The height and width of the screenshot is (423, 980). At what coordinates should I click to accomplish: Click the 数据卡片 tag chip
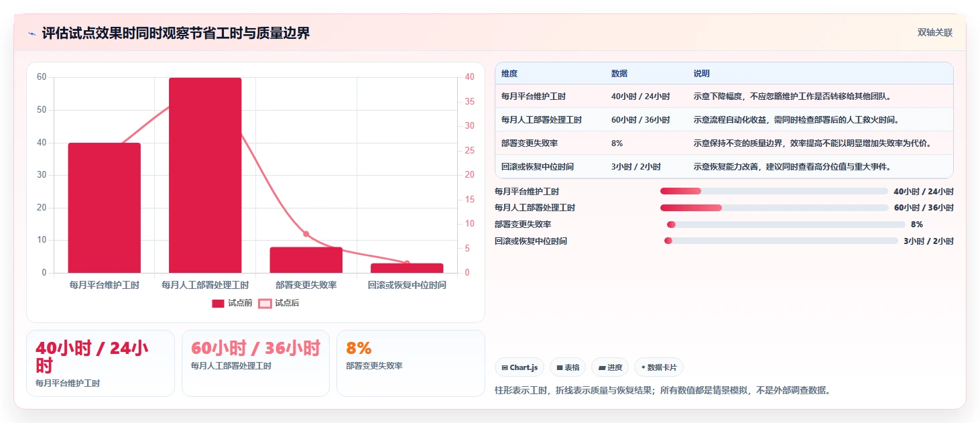tap(659, 367)
